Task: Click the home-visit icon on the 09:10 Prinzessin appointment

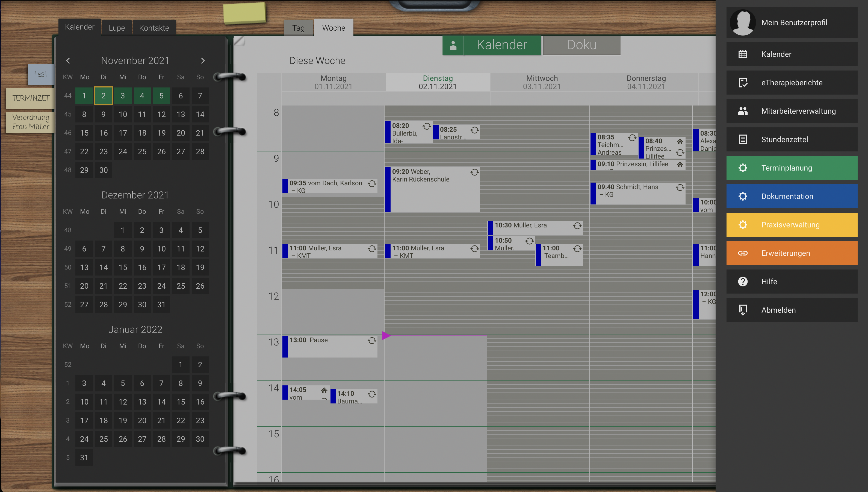Action: pyautogui.click(x=680, y=165)
